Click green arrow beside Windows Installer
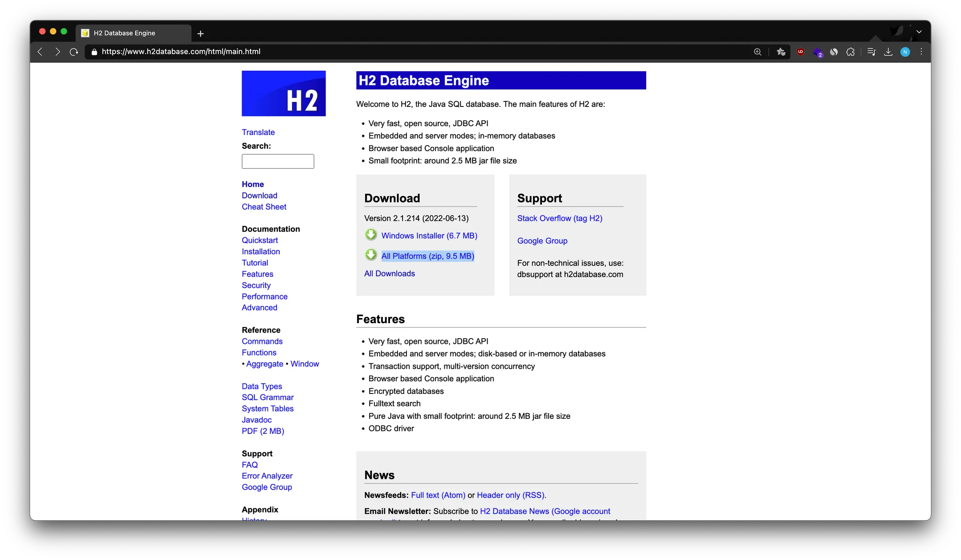The width and height of the screenshot is (961, 560). click(x=371, y=235)
